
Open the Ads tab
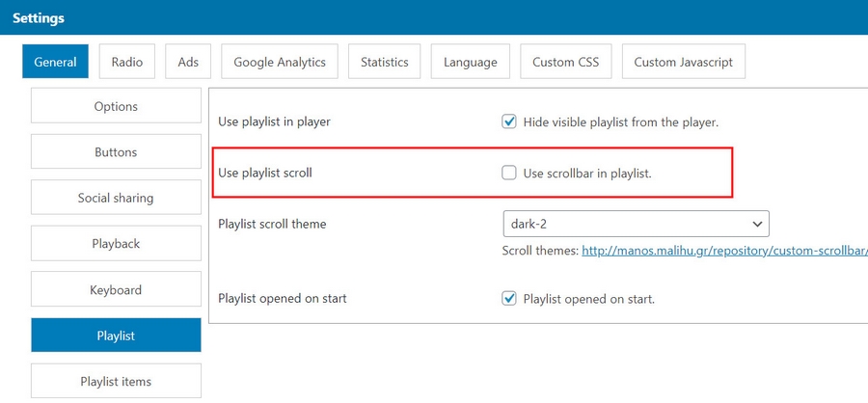point(188,62)
